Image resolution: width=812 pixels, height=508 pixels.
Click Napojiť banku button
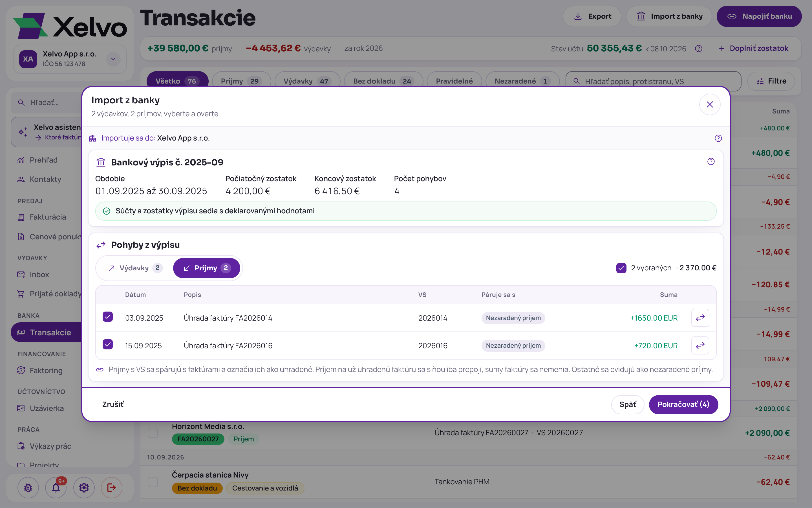tap(759, 16)
